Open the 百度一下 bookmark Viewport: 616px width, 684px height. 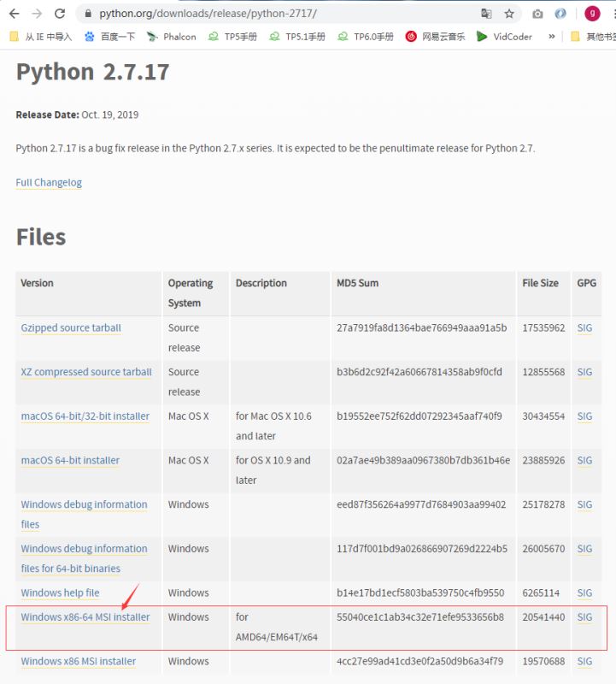click(x=110, y=37)
